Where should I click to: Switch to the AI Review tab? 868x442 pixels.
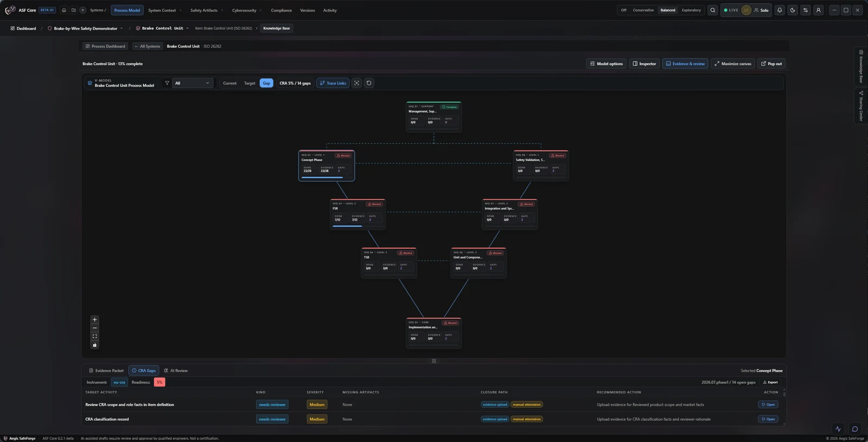click(x=176, y=371)
